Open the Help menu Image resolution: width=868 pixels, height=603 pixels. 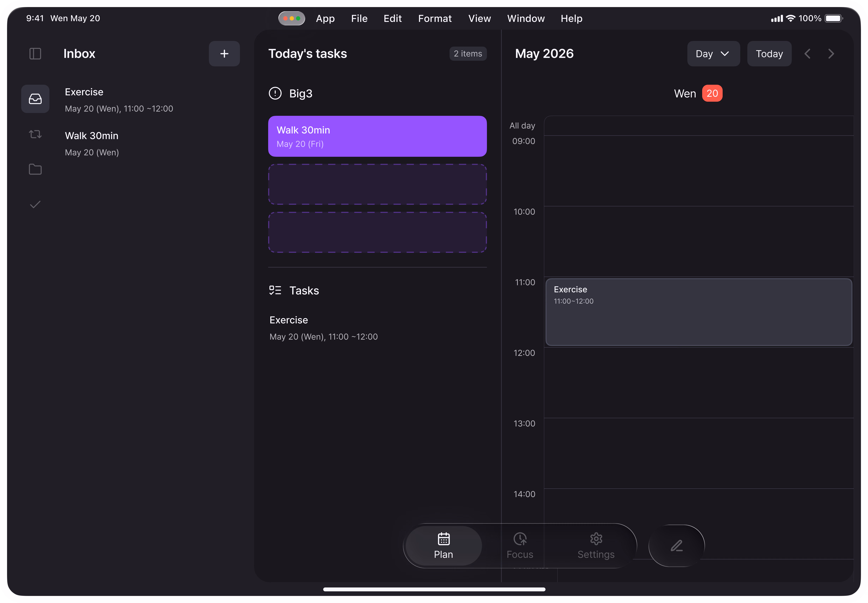click(571, 19)
